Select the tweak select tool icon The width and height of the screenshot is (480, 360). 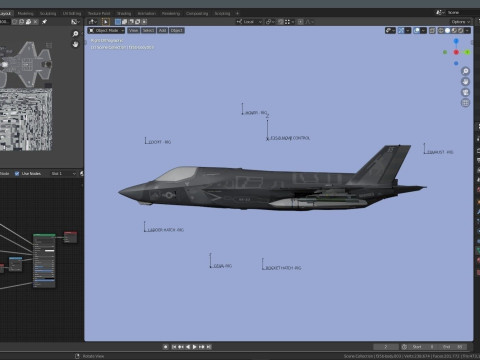(106, 22)
